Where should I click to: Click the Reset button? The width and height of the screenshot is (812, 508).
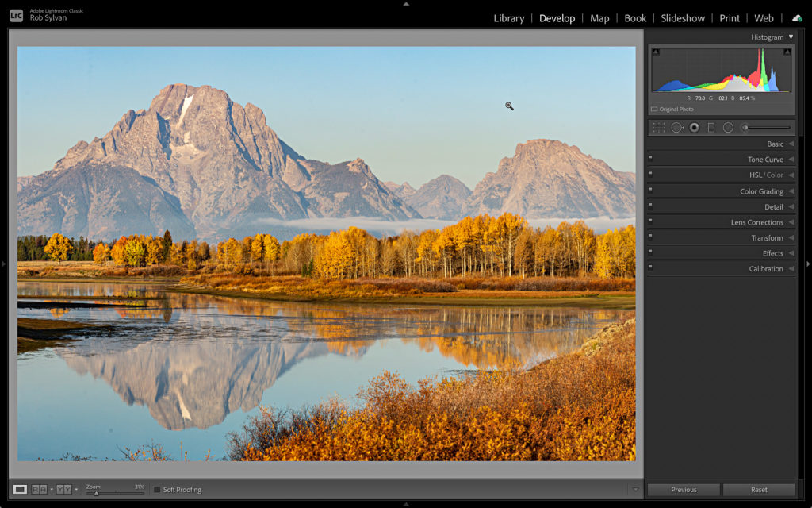point(758,490)
